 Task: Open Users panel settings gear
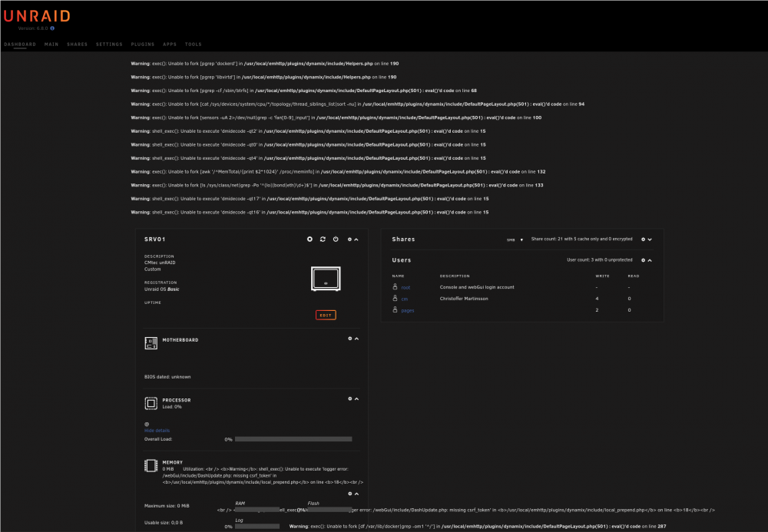[x=643, y=260]
